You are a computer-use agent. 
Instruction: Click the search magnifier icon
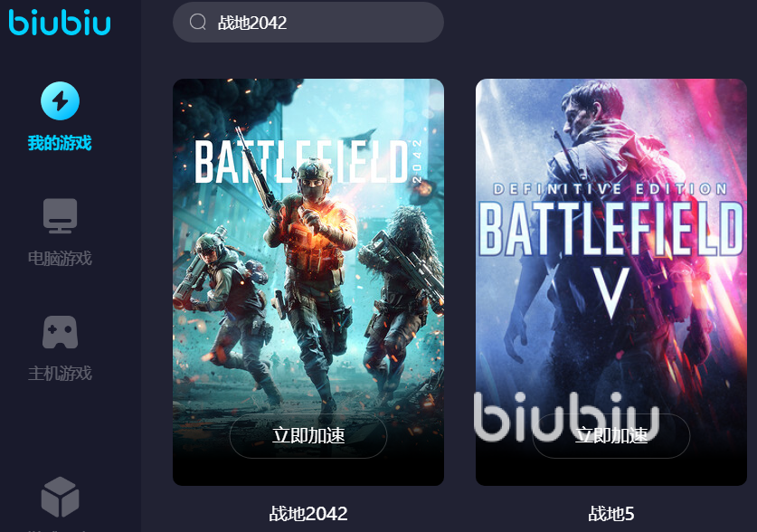coord(197,22)
